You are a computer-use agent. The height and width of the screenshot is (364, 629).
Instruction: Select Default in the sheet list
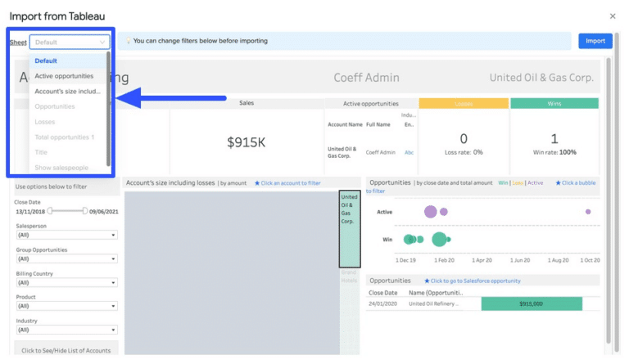tap(67, 61)
